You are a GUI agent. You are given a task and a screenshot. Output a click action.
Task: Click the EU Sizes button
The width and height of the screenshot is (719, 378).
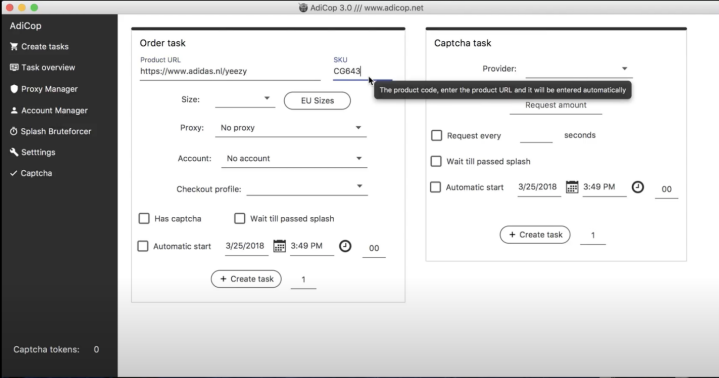coord(317,100)
